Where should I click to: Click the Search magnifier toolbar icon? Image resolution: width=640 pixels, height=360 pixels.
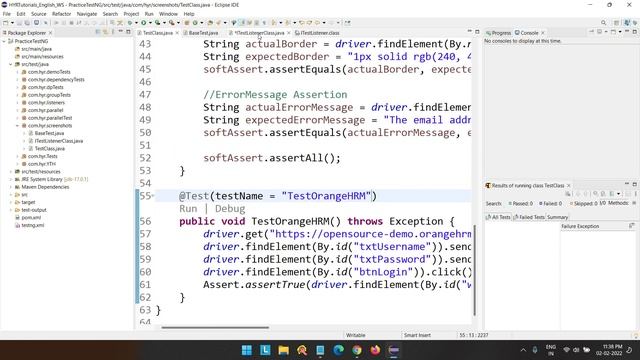coord(603,23)
